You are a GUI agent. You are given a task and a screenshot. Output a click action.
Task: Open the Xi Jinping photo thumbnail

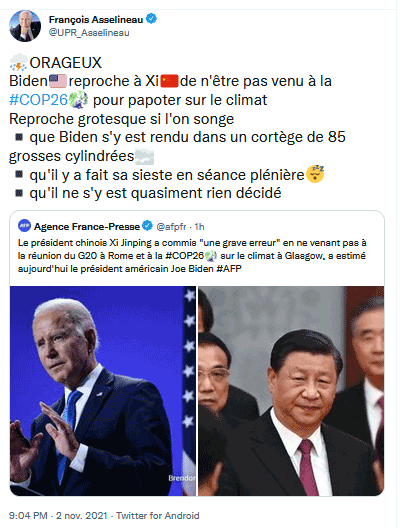291,391
